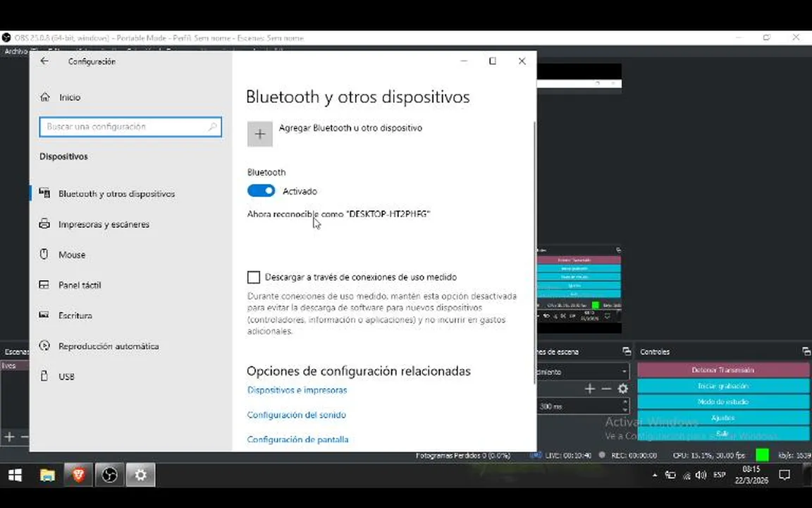Click the OBS add transition plus icon
812x508 pixels.
pos(589,388)
